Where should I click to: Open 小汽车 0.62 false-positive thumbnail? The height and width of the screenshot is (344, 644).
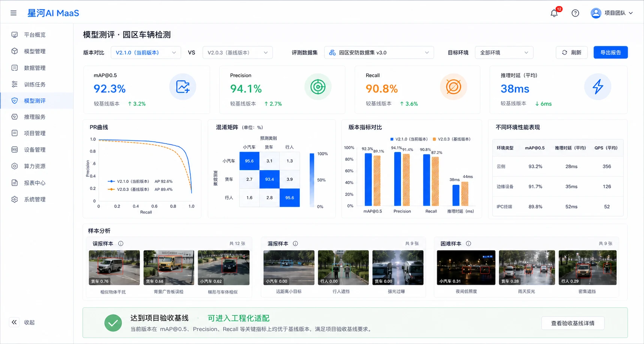coord(224,268)
